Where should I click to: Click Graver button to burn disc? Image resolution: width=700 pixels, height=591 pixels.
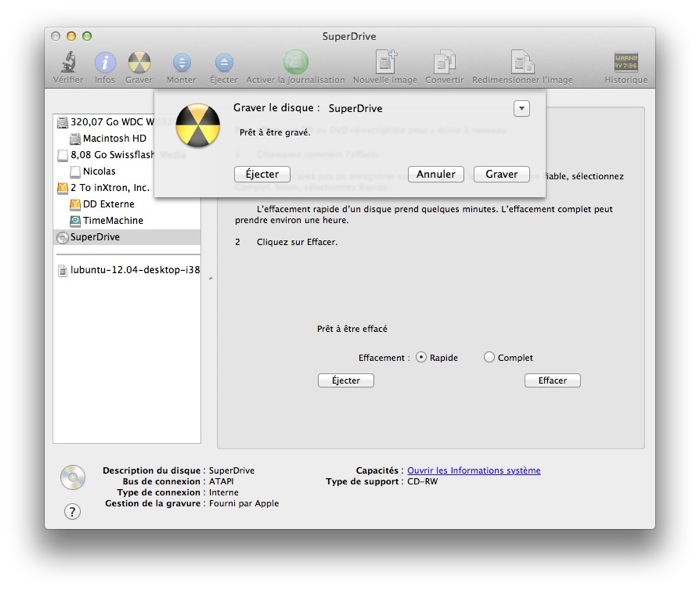(x=501, y=174)
